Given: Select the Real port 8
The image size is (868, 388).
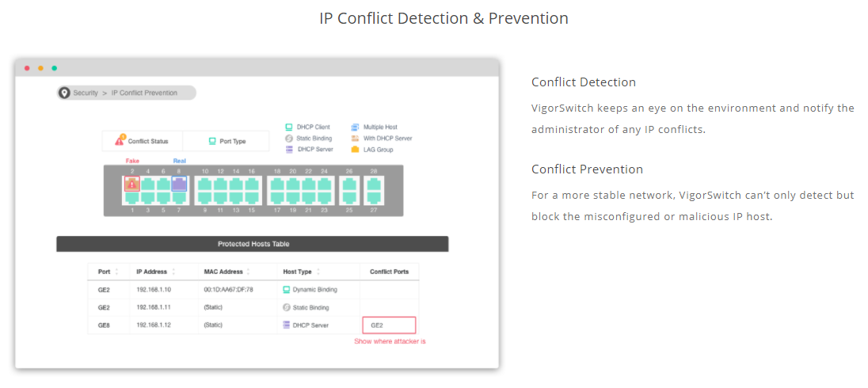Looking at the screenshot, I should [179, 184].
